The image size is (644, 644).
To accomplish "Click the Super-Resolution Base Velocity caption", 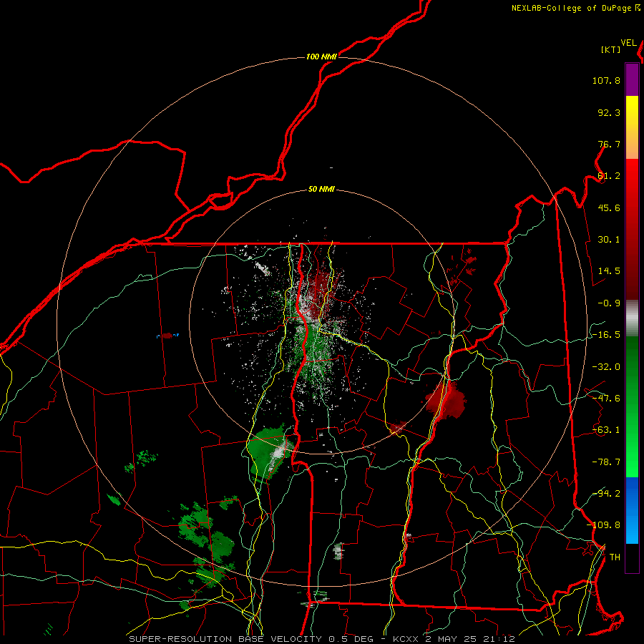I will click(x=321, y=639).
